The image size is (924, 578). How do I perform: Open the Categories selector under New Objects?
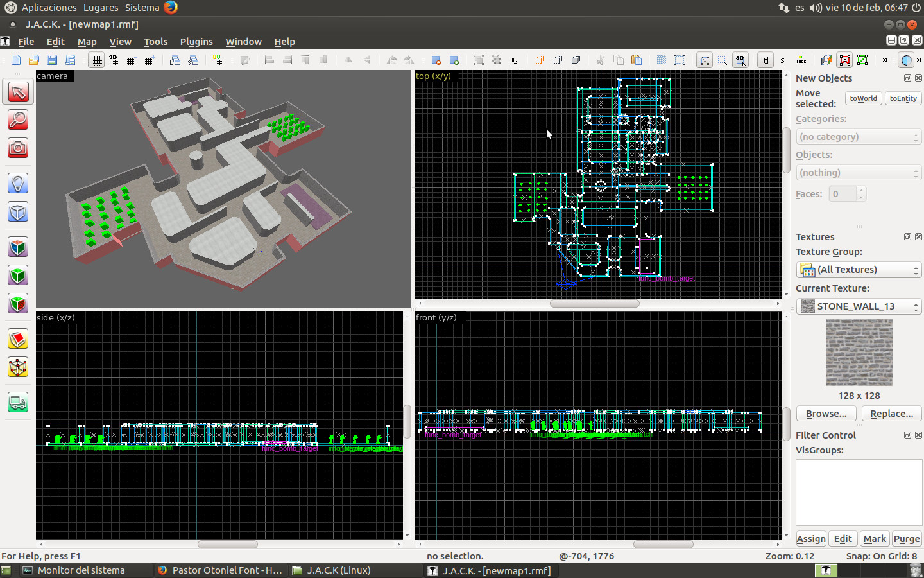pos(859,136)
